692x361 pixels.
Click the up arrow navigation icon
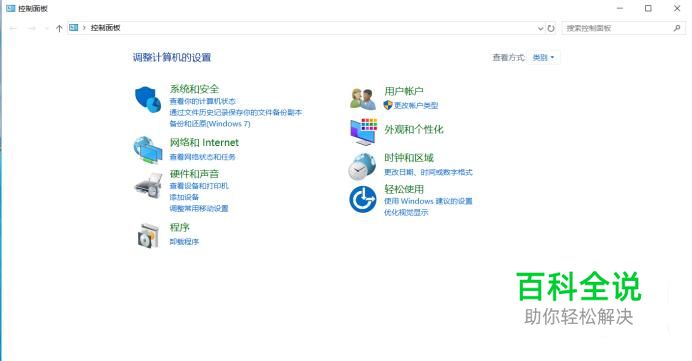[59, 28]
